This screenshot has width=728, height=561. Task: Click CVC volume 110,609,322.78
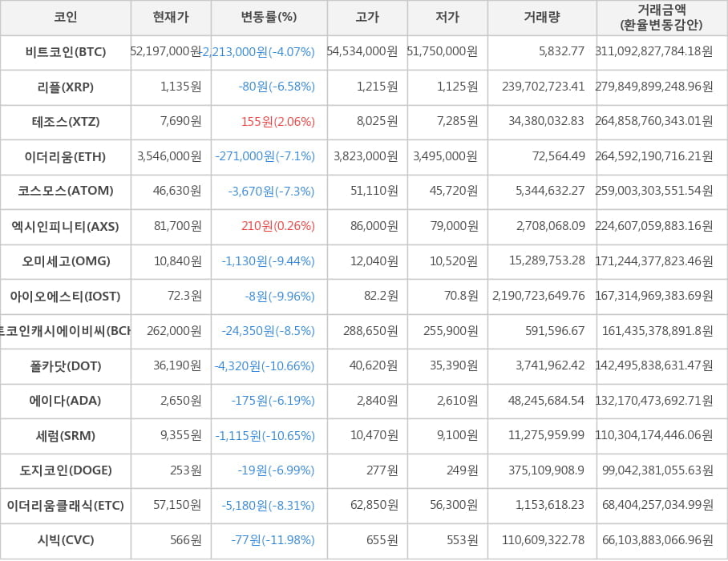click(544, 539)
